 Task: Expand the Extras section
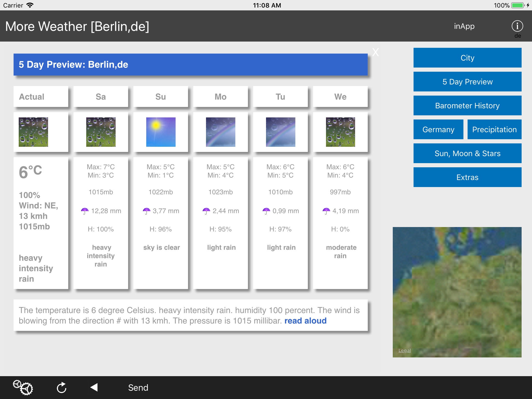467,177
